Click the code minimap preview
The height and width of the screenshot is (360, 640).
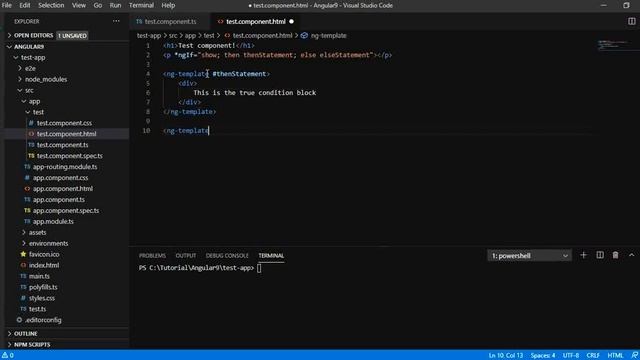614,45
